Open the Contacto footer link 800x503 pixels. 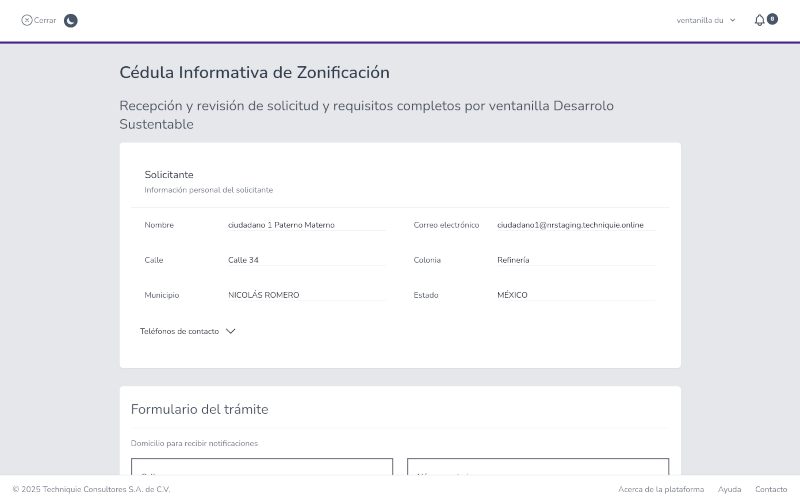click(x=771, y=489)
